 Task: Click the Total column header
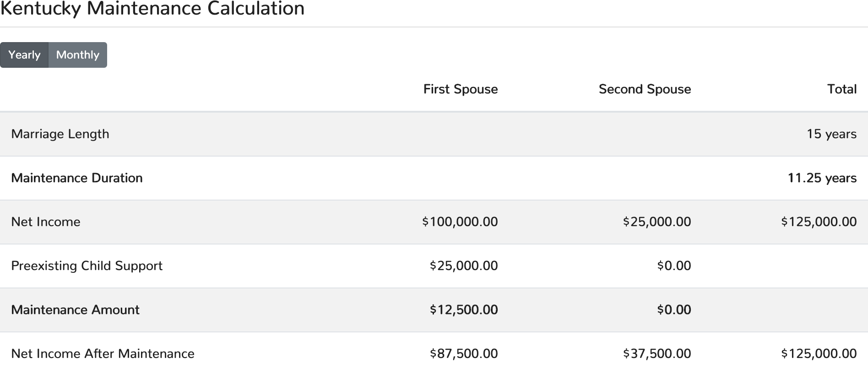tap(841, 89)
